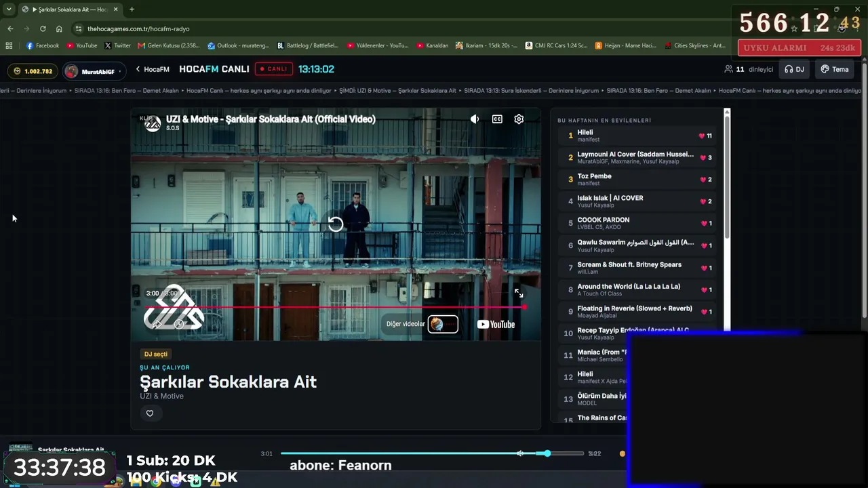This screenshot has height=488, width=868.
Task: Open the Ikariam bookmark
Action: point(486,46)
